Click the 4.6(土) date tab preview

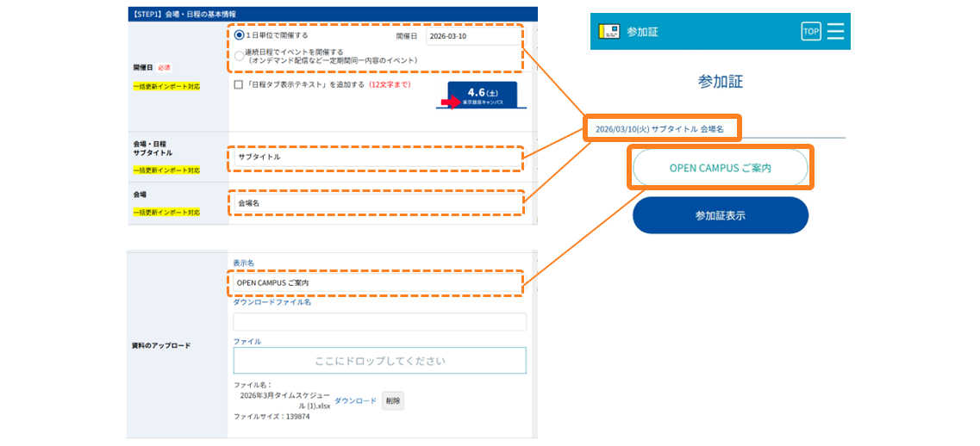point(483,95)
